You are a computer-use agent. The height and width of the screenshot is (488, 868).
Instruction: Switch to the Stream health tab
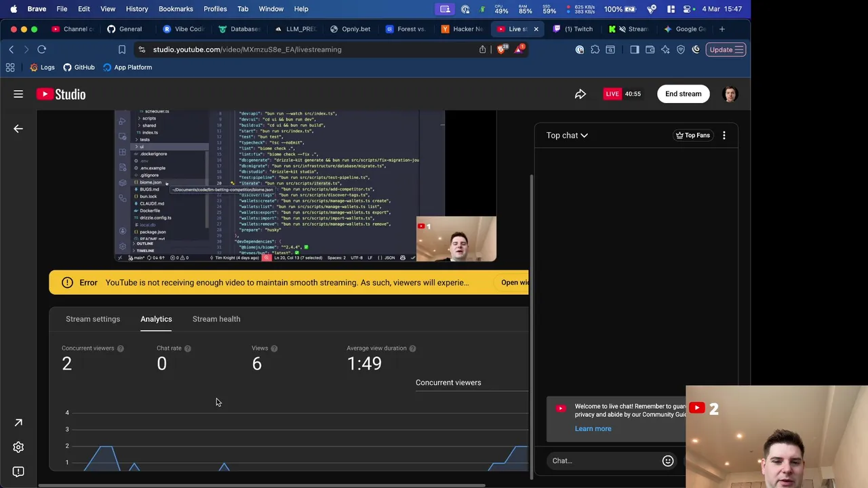216,319
